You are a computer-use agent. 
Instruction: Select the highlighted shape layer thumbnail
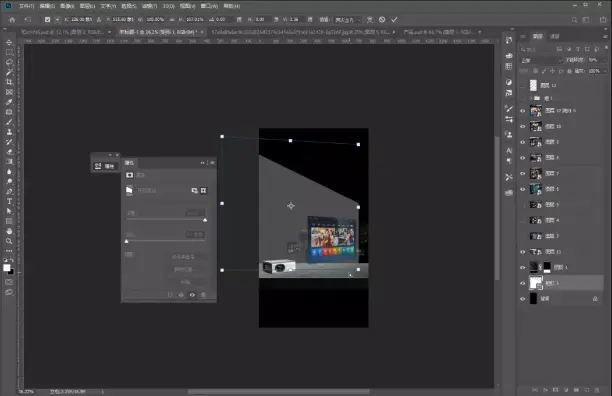pos(535,283)
